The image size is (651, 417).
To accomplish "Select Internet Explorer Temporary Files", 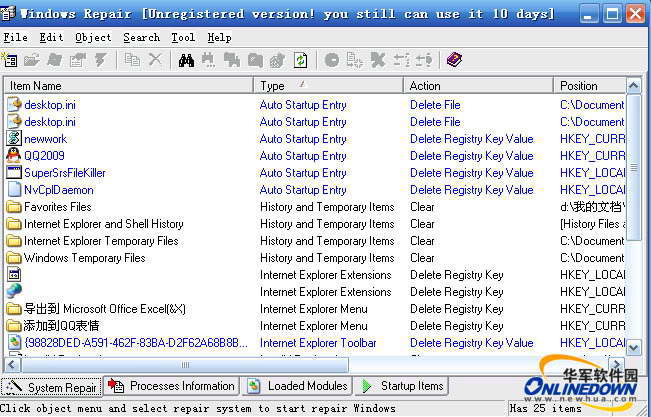I will 101,241.
